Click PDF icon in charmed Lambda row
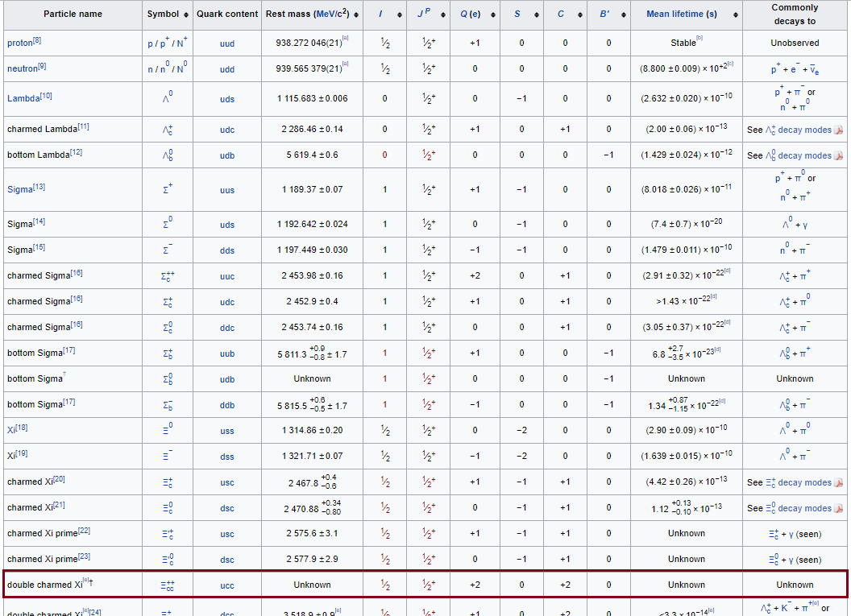 point(838,130)
